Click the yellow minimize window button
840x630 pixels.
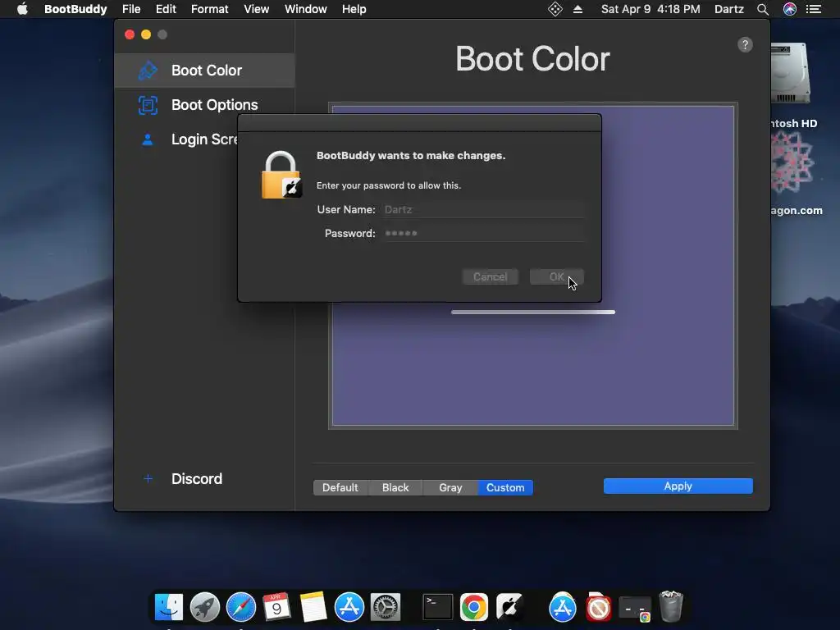146,34
